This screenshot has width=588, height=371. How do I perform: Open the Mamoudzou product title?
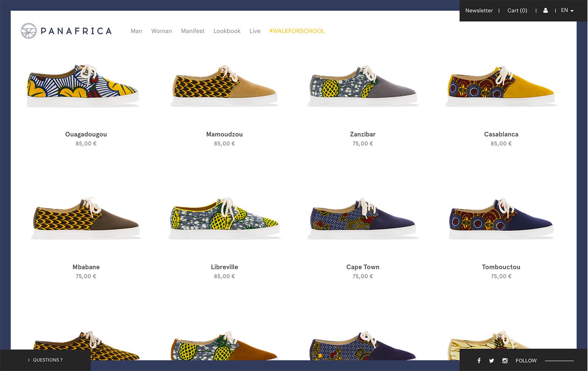[x=225, y=134]
